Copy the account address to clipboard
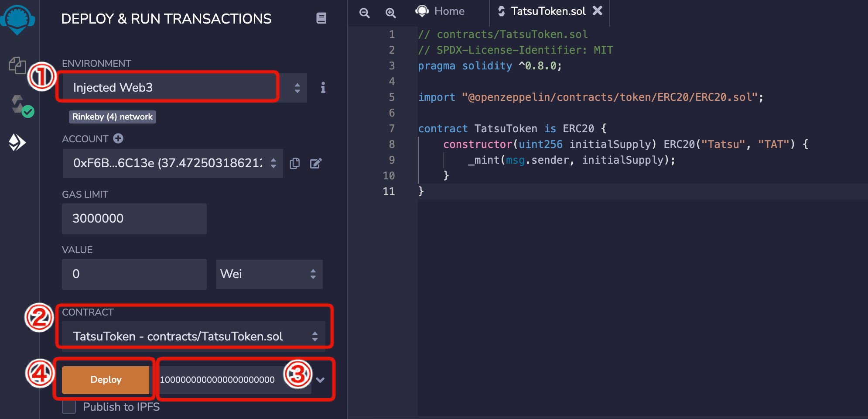This screenshot has width=868, height=419. tap(295, 163)
